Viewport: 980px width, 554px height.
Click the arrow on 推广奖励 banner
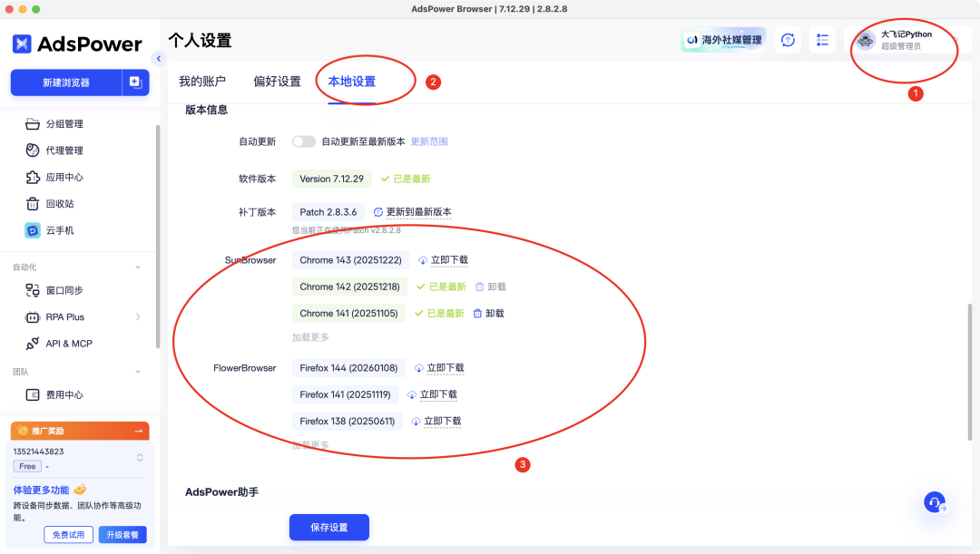139,431
